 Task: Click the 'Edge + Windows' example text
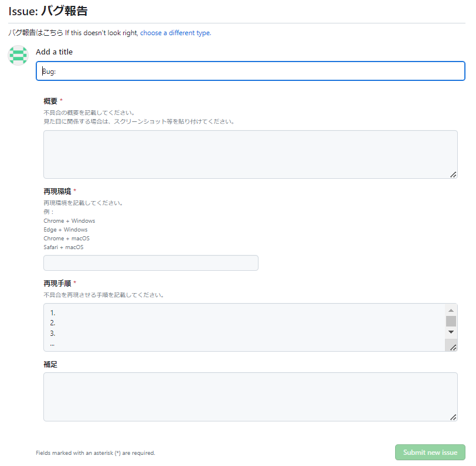(66, 230)
